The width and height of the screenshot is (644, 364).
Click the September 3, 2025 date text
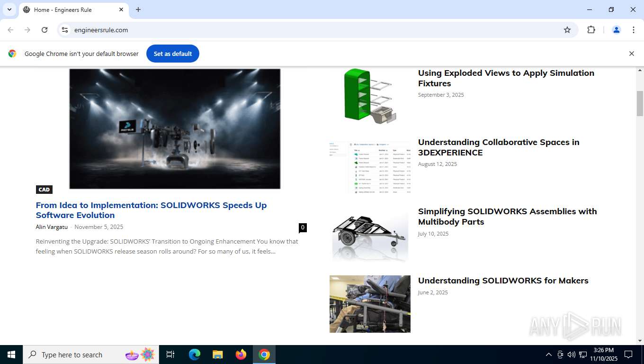[441, 95]
